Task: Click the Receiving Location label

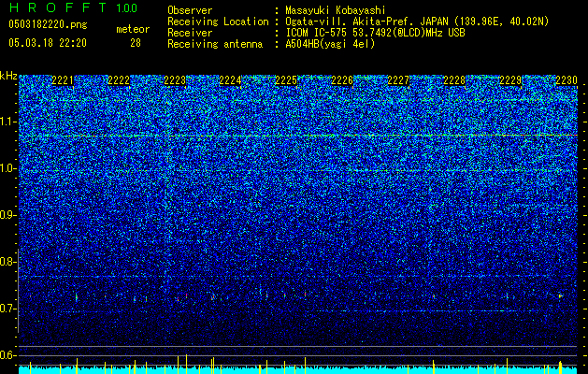Action: click(218, 22)
